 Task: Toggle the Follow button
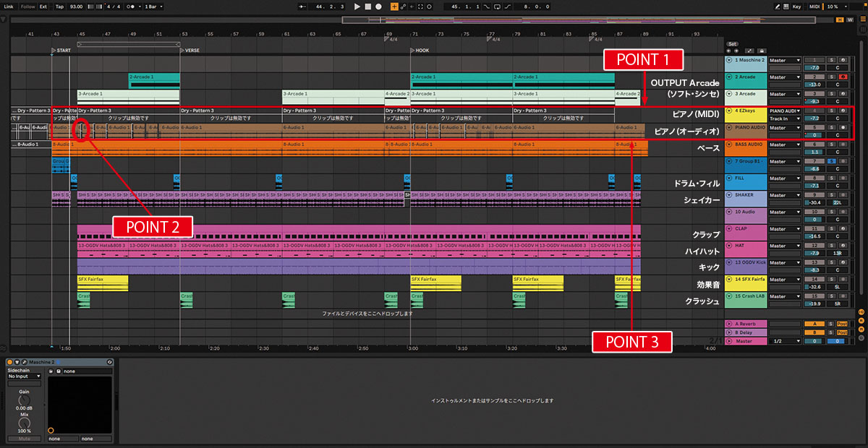click(27, 7)
